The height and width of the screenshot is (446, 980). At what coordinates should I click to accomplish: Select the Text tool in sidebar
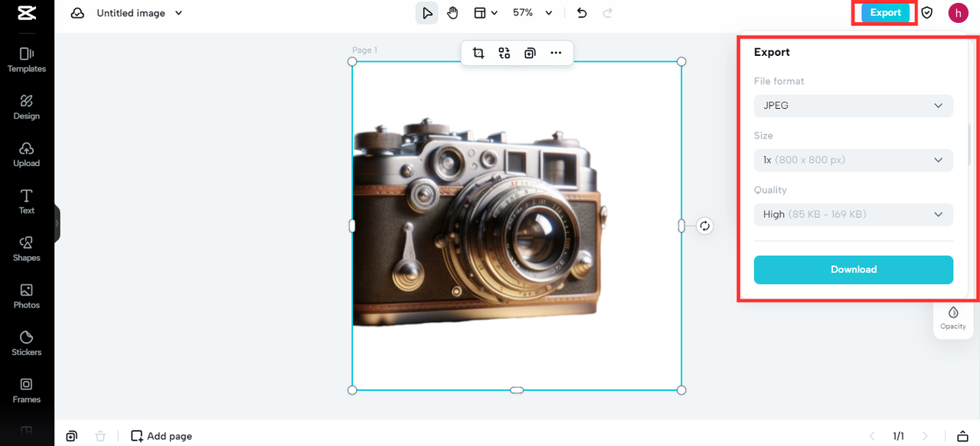pos(27,201)
